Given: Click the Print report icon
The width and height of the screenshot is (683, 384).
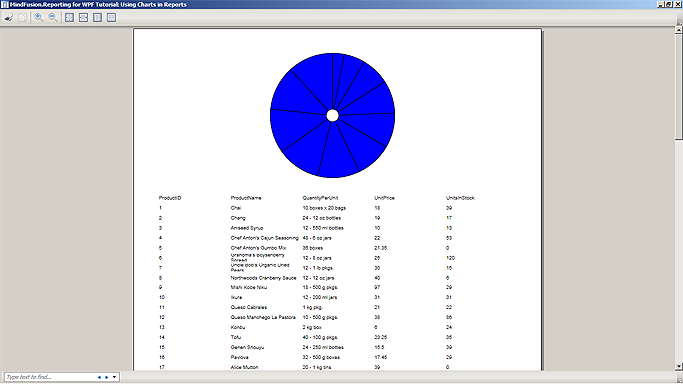Looking at the screenshot, I should pos(9,18).
